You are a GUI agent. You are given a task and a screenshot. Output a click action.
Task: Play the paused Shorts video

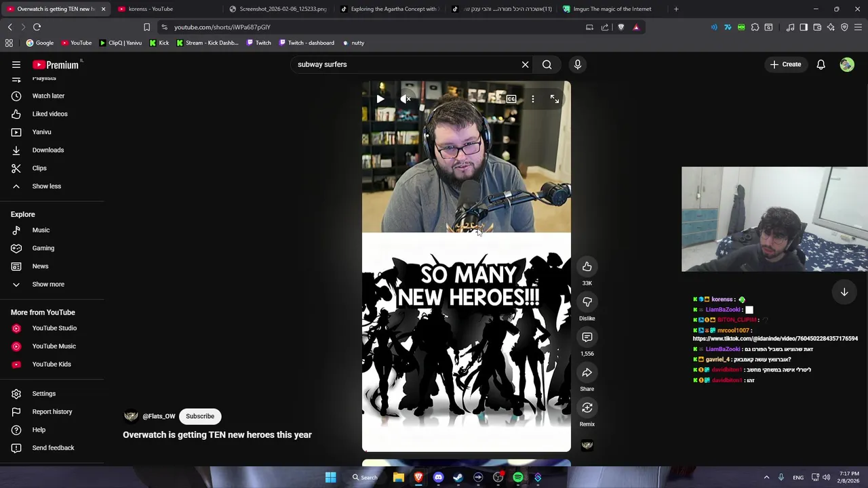[x=380, y=99]
